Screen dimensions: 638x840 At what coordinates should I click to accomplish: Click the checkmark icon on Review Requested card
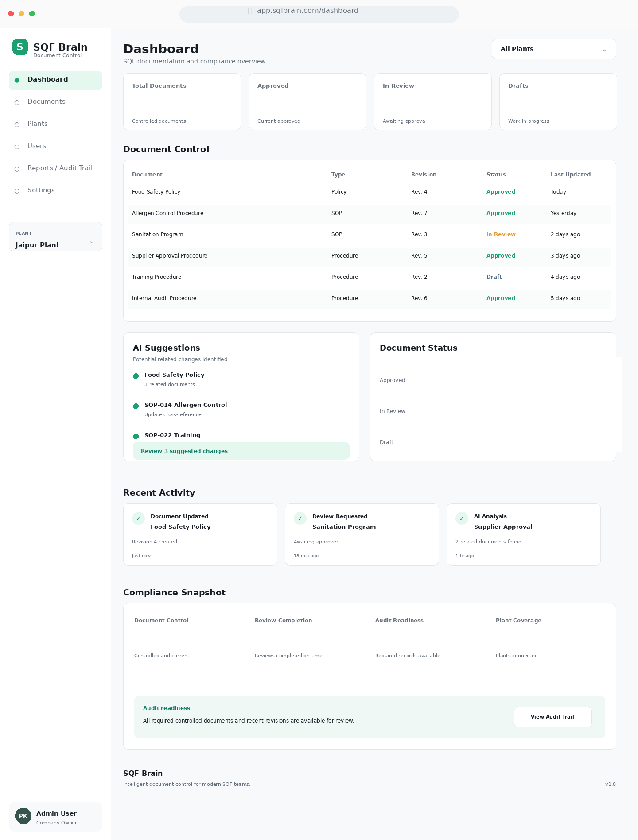(x=300, y=518)
